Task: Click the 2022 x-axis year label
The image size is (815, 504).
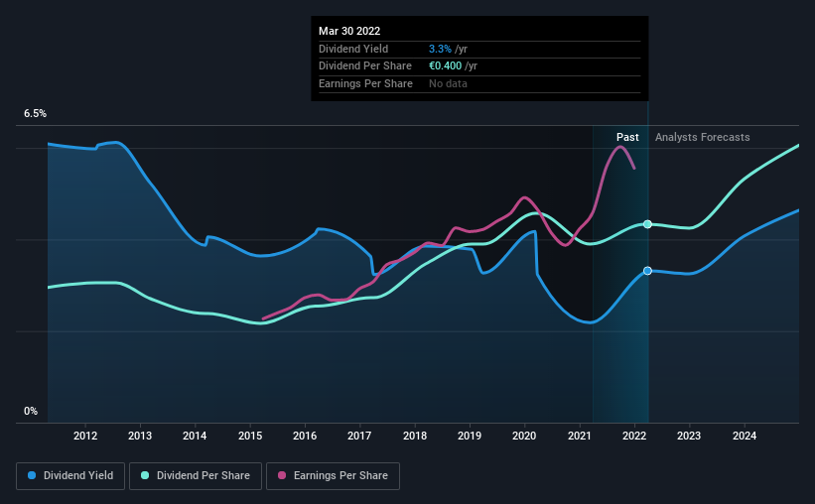Action: coord(634,436)
